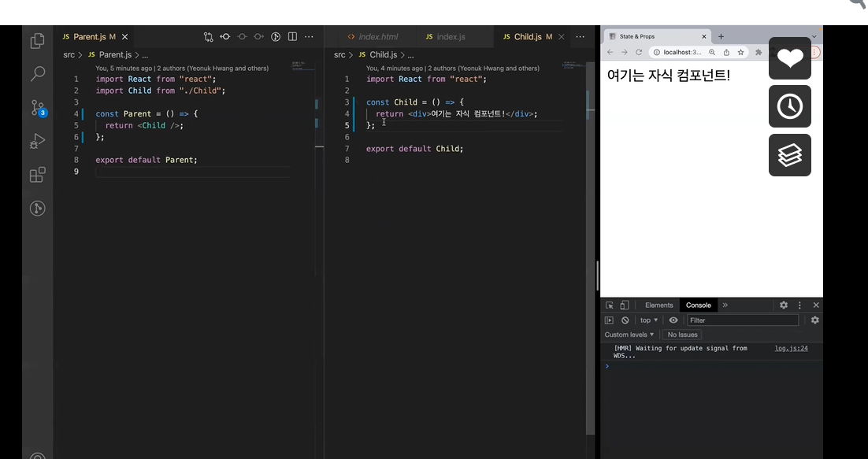
Task: Click the Child.js minimap
Action: point(573,66)
